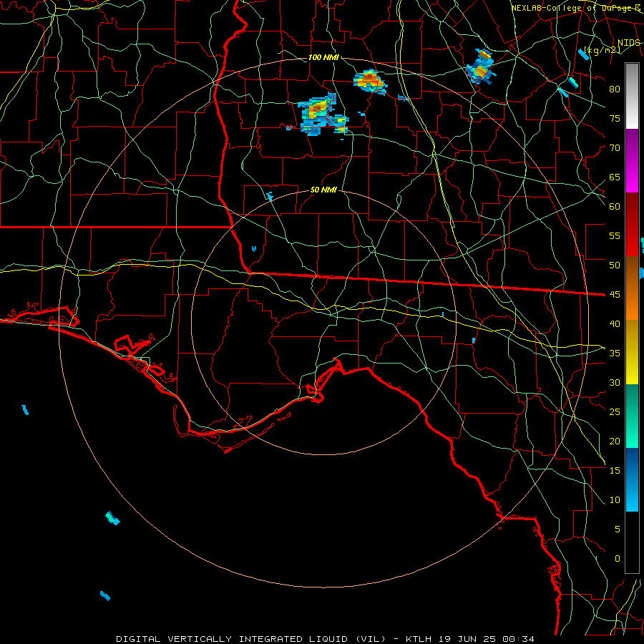Viewport: 644px width, 644px height.
Task: Click the [kg/m2] units label
Action: pos(602,50)
